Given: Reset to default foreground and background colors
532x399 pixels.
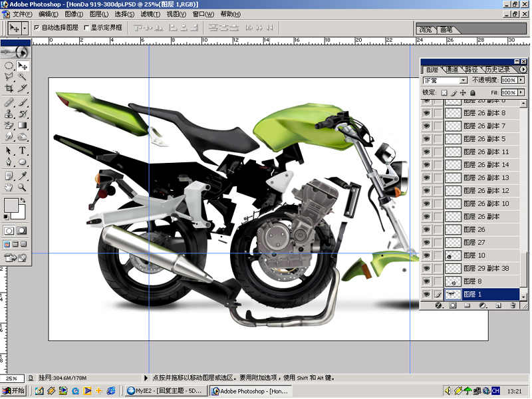Looking at the screenshot, I should (x=6, y=217).
